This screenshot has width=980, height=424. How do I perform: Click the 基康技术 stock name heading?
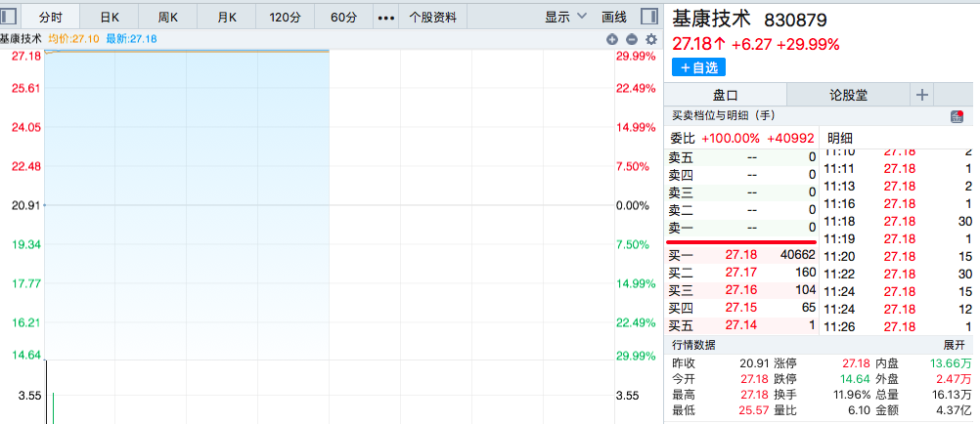tap(711, 20)
